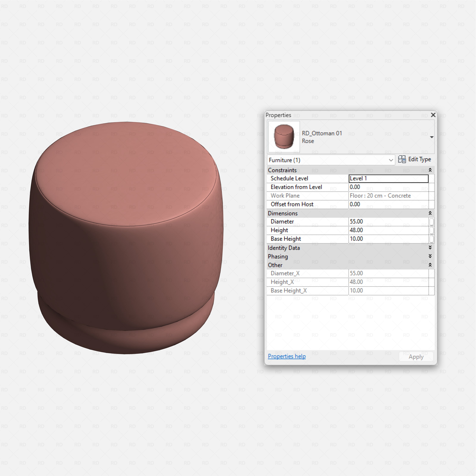Edit the Schedule Level value Level 1

389,178
